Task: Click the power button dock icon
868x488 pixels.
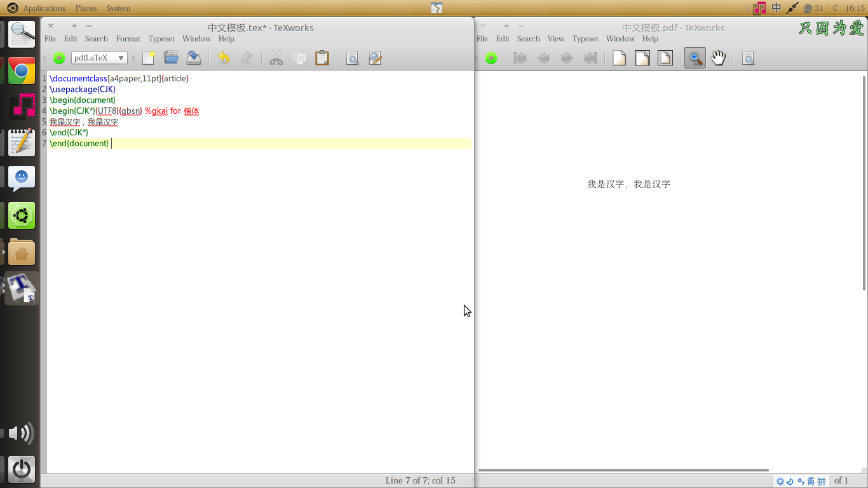Action: pos(22,470)
